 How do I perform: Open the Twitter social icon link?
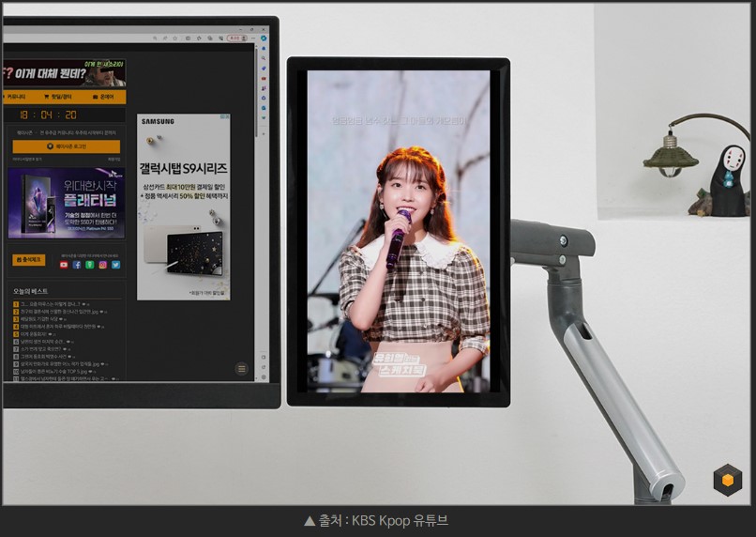tap(116, 265)
